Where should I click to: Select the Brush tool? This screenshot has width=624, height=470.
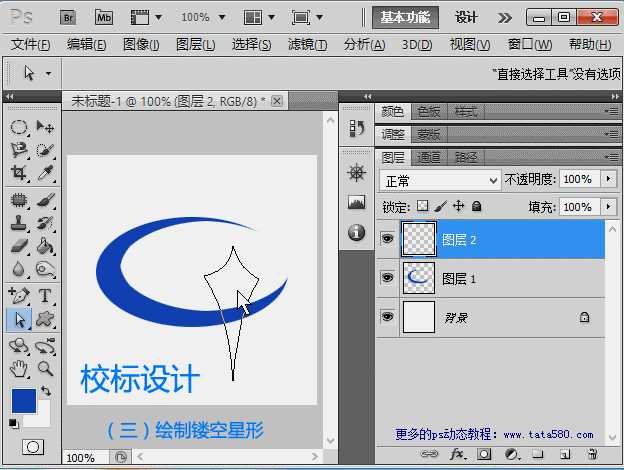tap(45, 200)
